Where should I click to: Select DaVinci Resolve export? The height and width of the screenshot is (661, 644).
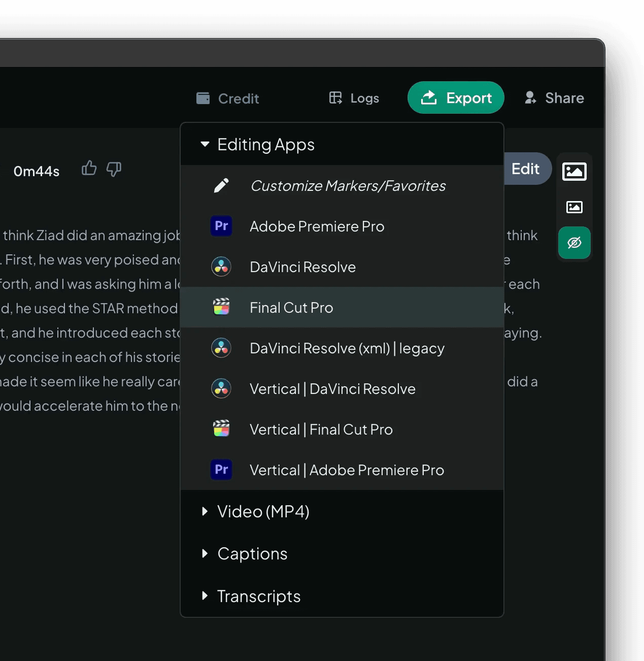point(342,267)
